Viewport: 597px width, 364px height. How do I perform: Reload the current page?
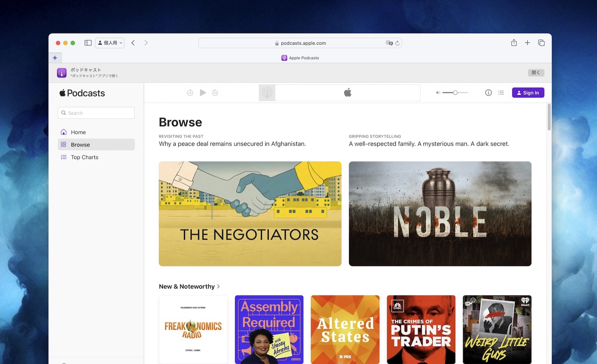coord(397,43)
